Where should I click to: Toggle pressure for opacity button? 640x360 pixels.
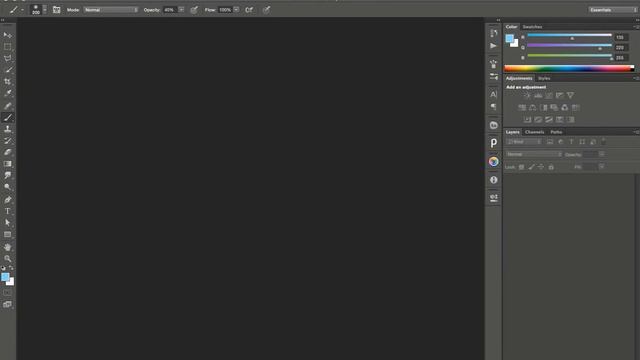coord(194,10)
